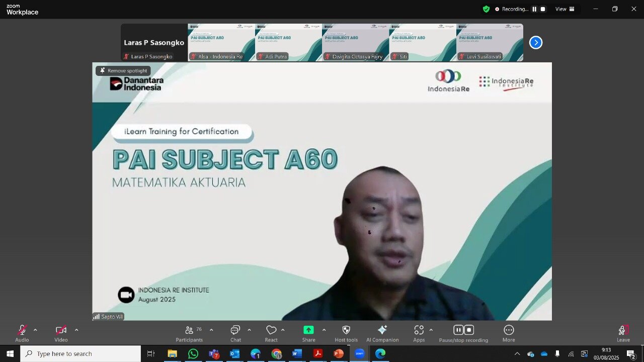
Task: Open the More options menu
Action: click(x=509, y=333)
